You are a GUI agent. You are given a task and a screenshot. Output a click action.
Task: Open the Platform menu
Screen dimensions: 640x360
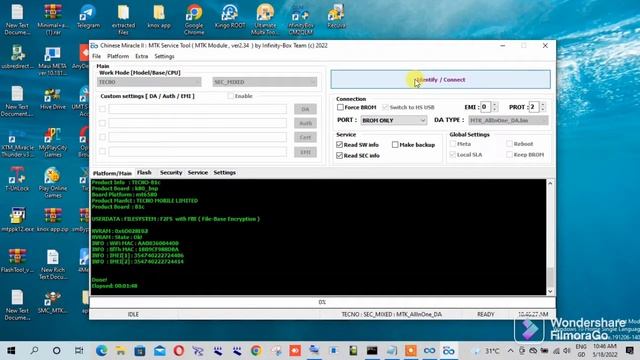[x=118, y=56]
